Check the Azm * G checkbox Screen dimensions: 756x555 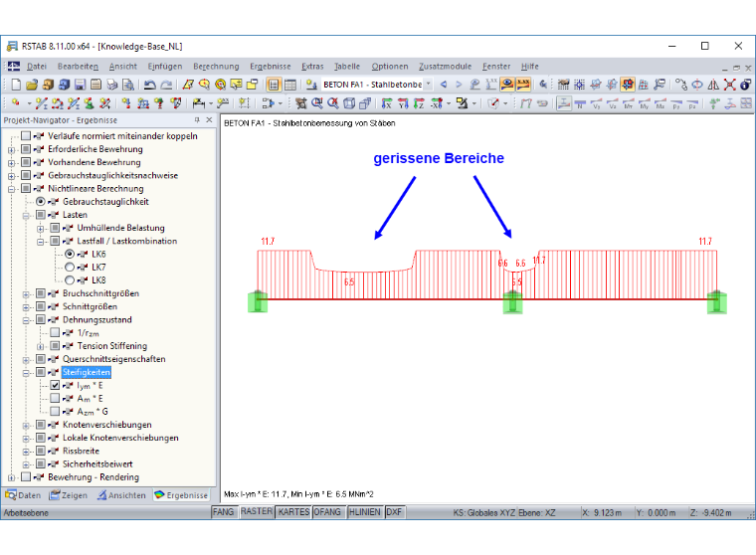55,412
